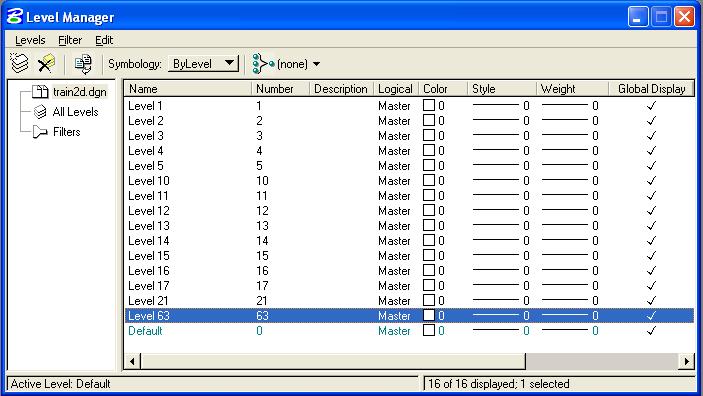This screenshot has width=703, height=396.
Task: Click the line style sample for Level 15
Action: 495,255
